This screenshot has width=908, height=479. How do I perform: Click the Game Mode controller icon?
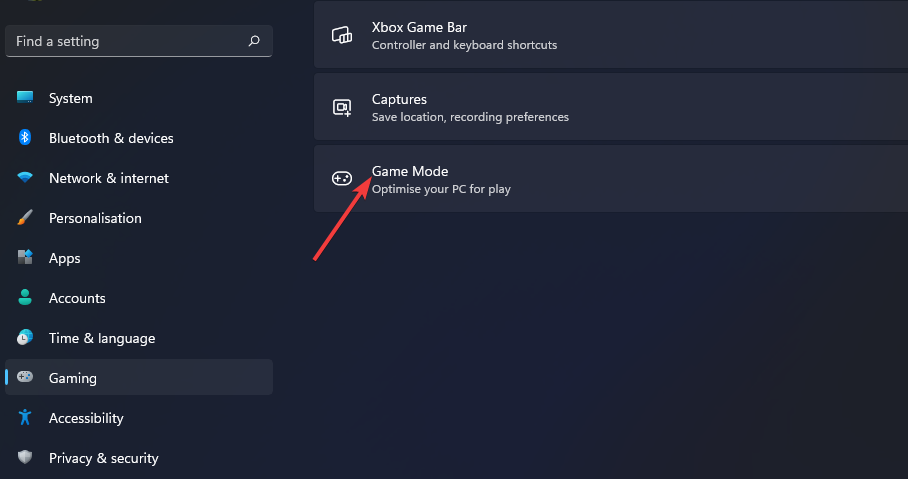pos(342,179)
